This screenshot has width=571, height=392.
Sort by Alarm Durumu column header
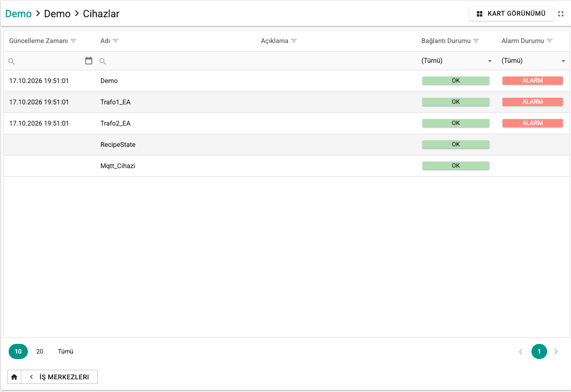coord(523,41)
